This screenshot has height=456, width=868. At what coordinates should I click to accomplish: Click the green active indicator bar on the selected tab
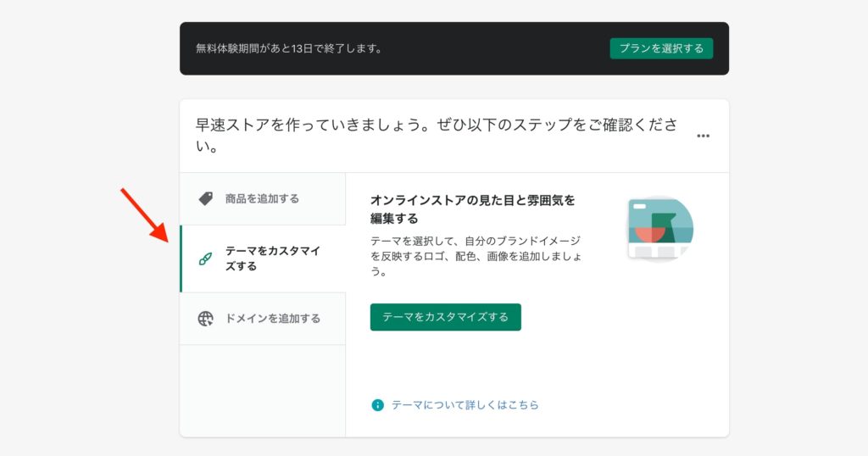click(x=181, y=259)
